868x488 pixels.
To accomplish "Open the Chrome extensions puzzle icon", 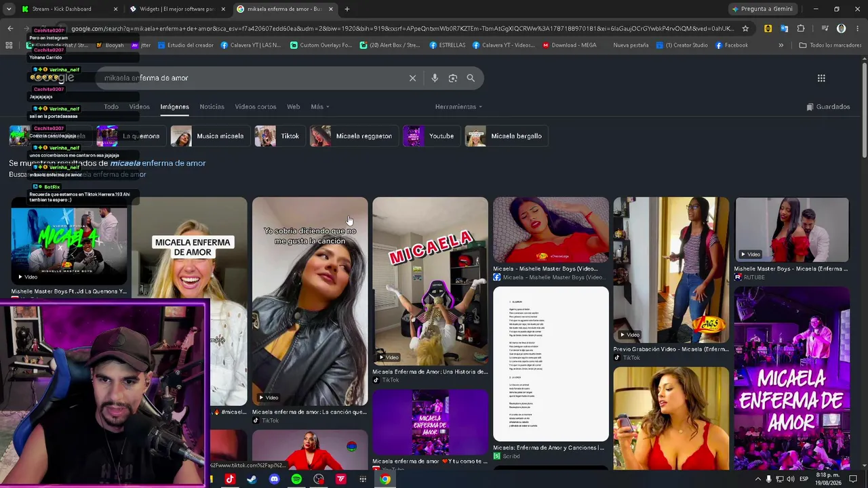I will (x=801, y=28).
